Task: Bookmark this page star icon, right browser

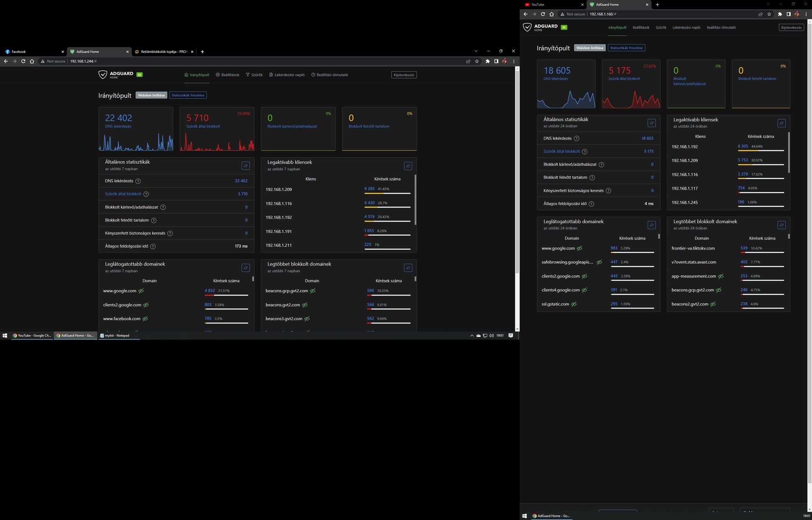Action: pyautogui.click(x=769, y=14)
